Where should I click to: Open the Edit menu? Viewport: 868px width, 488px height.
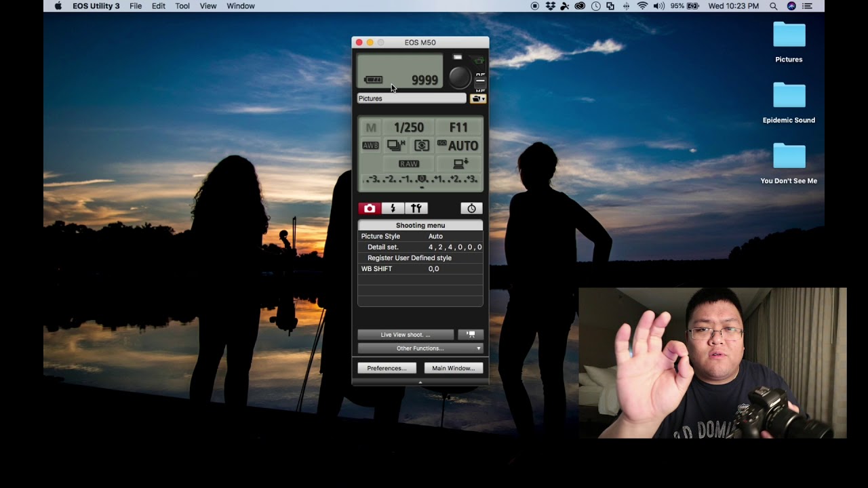(x=159, y=6)
